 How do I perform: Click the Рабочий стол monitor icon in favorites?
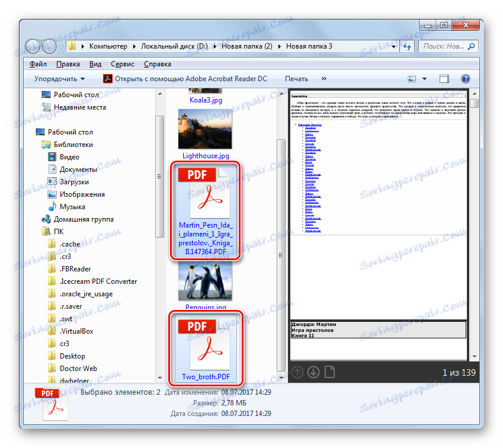point(46,95)
